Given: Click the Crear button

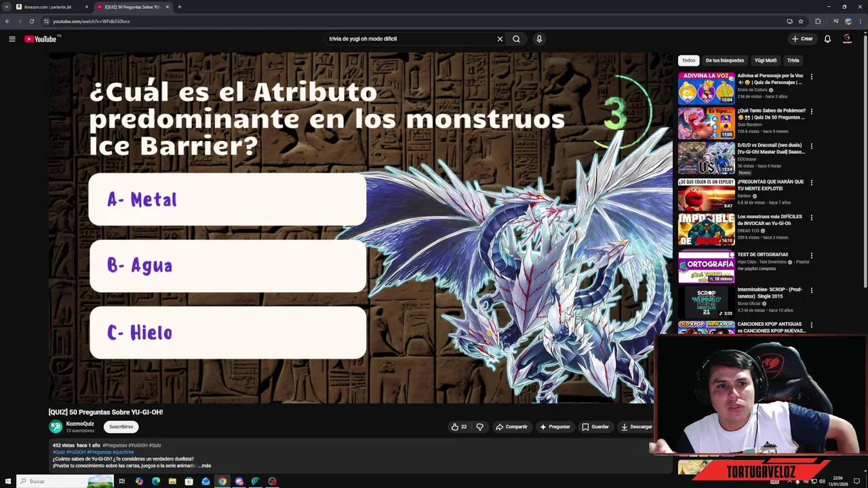Looking at the screenshot, I should click(802, 39).
